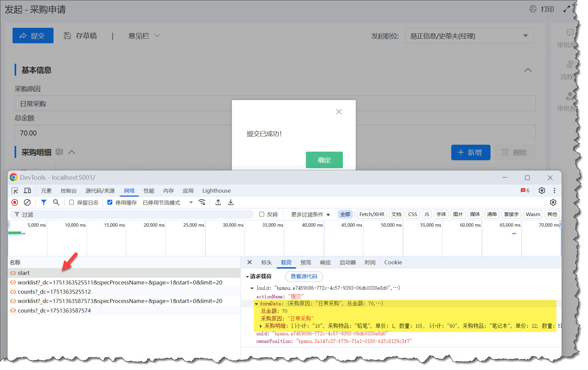Toggle the device toolbar icon
The width and height of the screenshot is (588, 370).
click(x=27, y=191)
